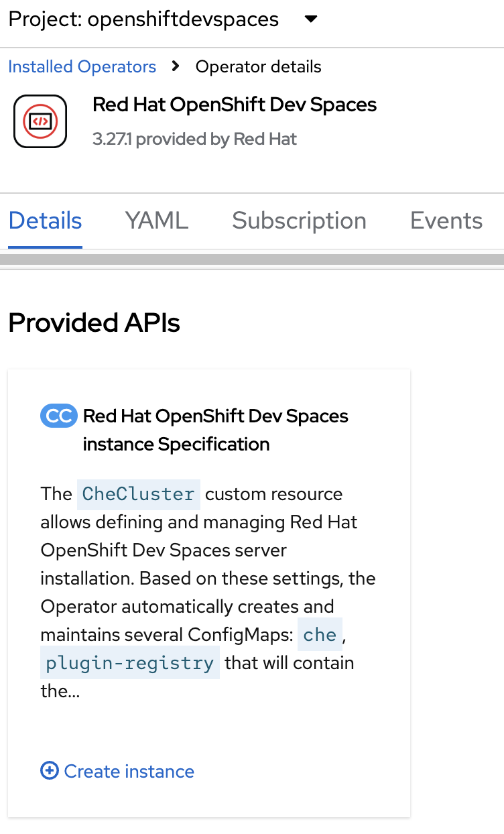Screen dimensions: 504x834
Task: Open the Project openshiftdevspaces dropdown
Action: pos(163,19)
